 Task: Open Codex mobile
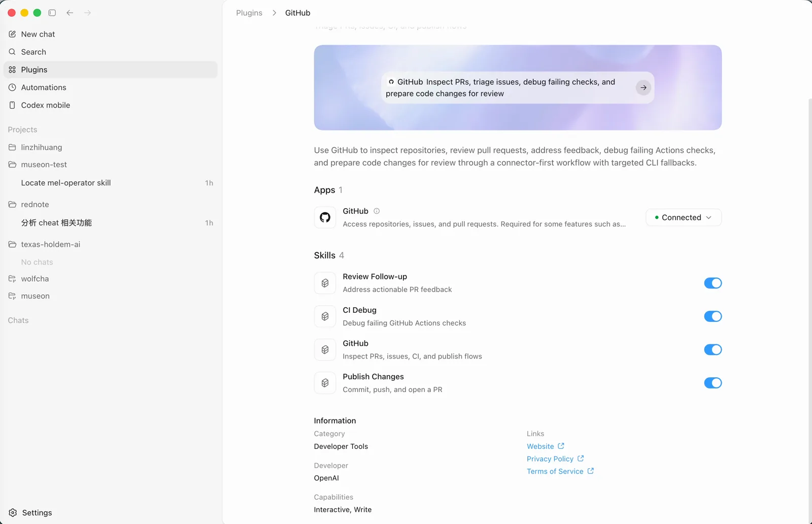[x=110, y=105]
